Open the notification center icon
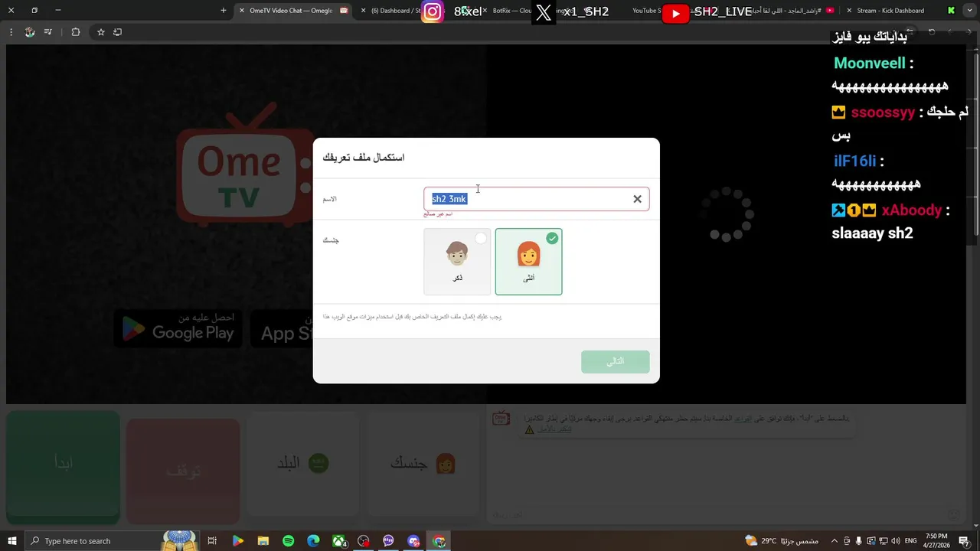The height and width of the screenshot is (551, 980). point(964,541)
